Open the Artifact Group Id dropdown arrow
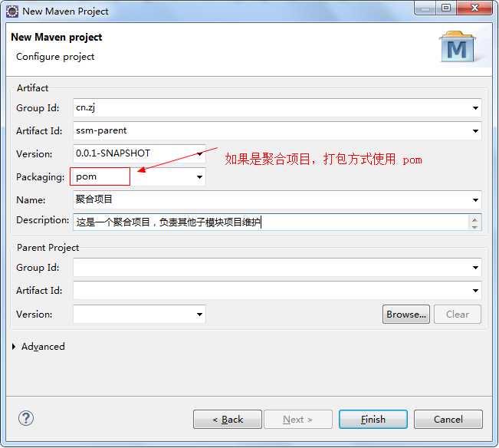The image size is (499, 448). point(475,108)
